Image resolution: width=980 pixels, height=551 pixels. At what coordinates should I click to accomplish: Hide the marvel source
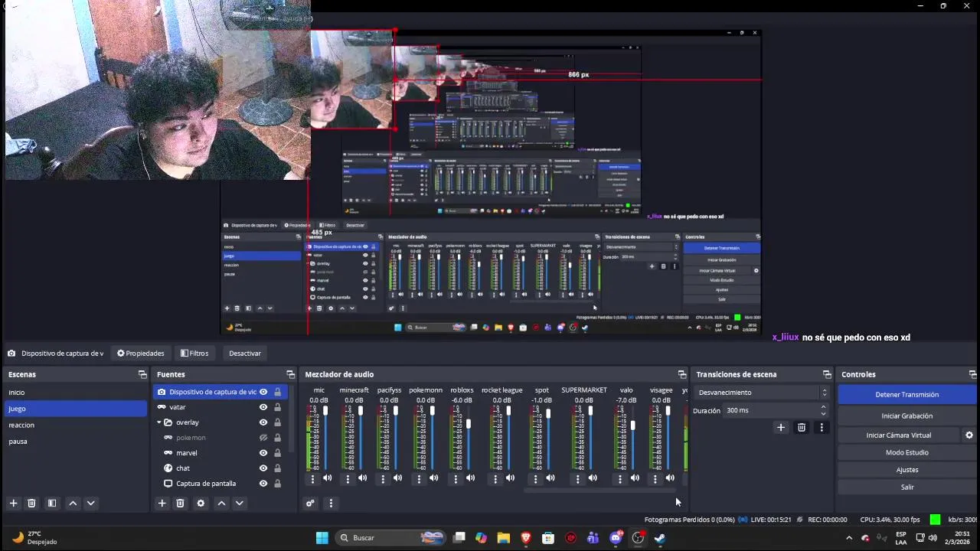pyautogui.click(x=263, y=453)
